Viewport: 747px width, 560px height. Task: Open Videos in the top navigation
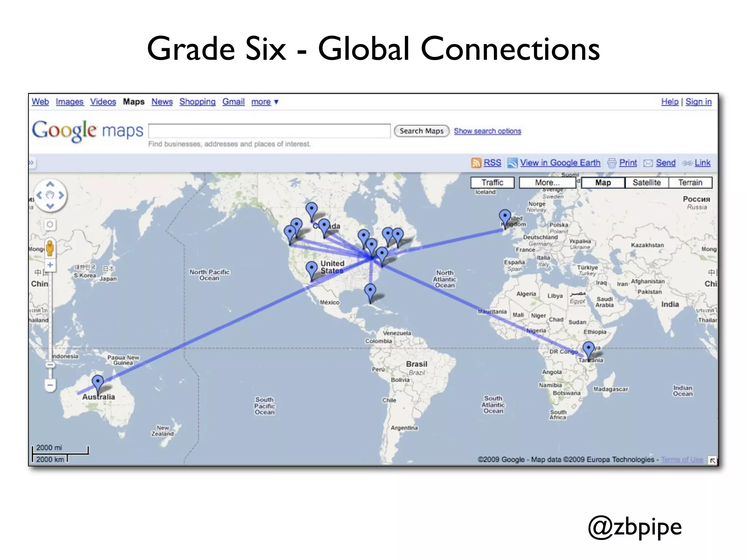(103, 102)
